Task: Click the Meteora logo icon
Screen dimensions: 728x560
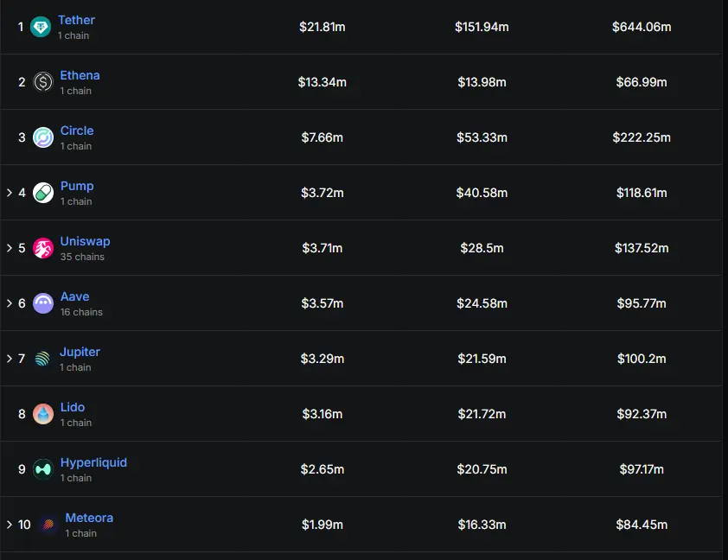Action: click(x=48, y=525)
